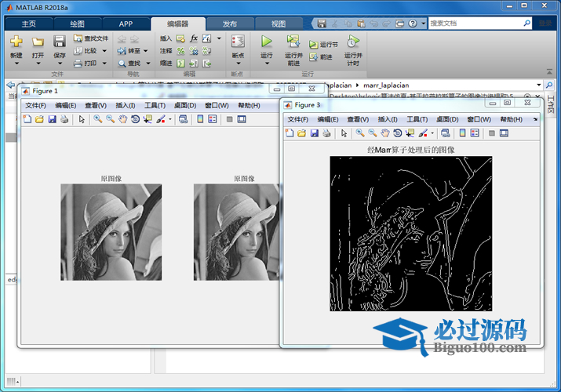Select the Pan hand tool in Figure 1
Screen dimensions: 561x392
(x=122, y=119)
